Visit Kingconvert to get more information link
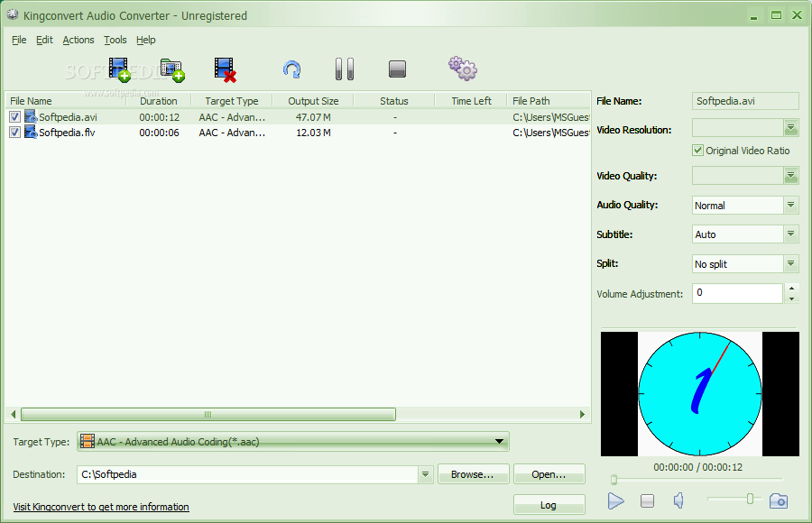812x523 pixels. (x=101, y=507)
